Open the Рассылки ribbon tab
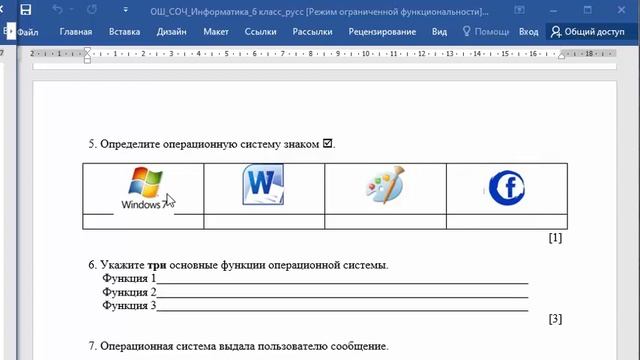Image resolution: width=640 pixels, height=360 pixels. (312, 32)
